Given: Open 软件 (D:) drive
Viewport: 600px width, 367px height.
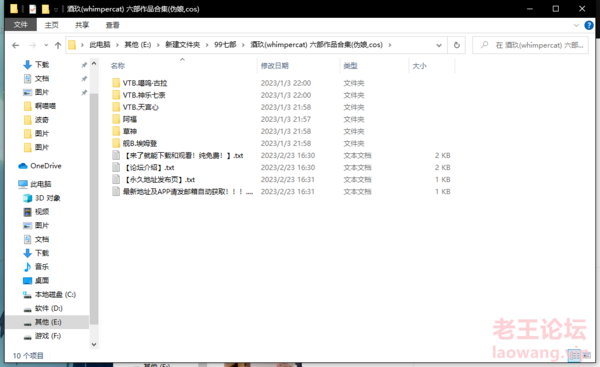Looking at the screenshot, I should (48, 308).
